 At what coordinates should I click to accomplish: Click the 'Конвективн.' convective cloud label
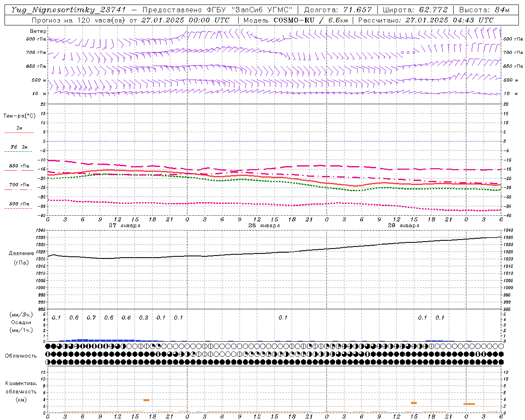tap(21, 383)
